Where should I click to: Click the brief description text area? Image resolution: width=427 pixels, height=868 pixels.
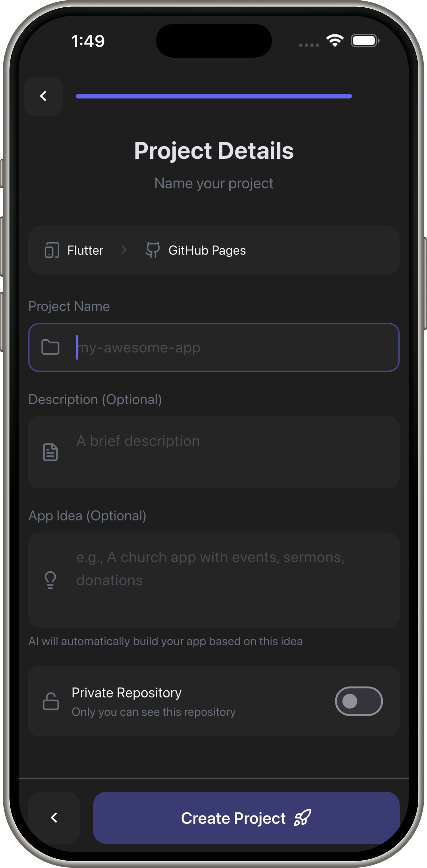click(x=214, y=453)
